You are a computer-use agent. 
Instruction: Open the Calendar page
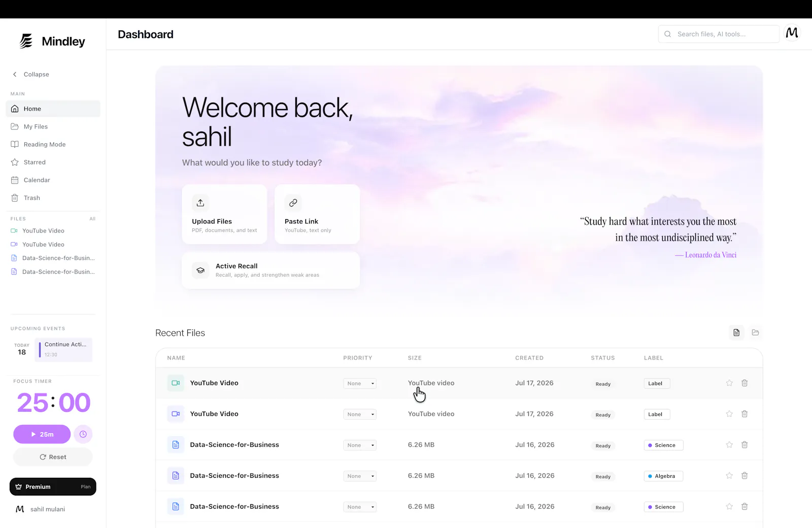[x=53, y=180]
